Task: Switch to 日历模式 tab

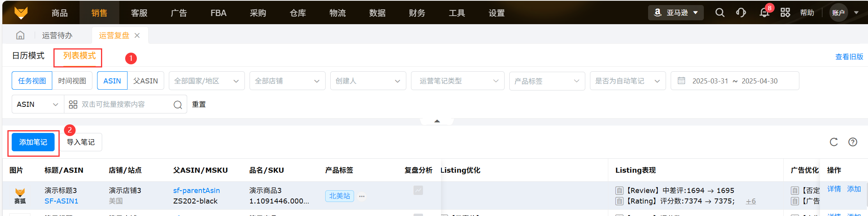Action: [28, 56]
